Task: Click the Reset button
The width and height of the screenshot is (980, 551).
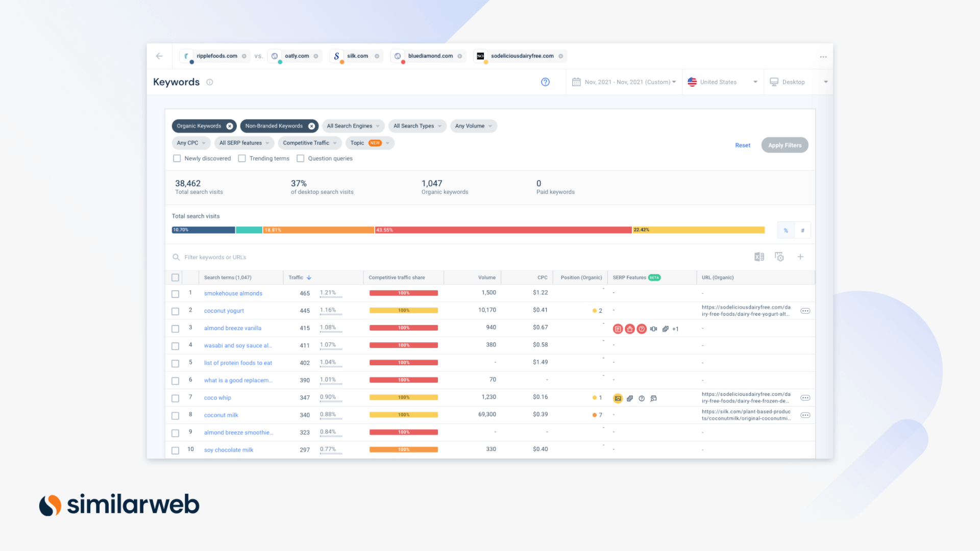Action: [x=742, y=145]
